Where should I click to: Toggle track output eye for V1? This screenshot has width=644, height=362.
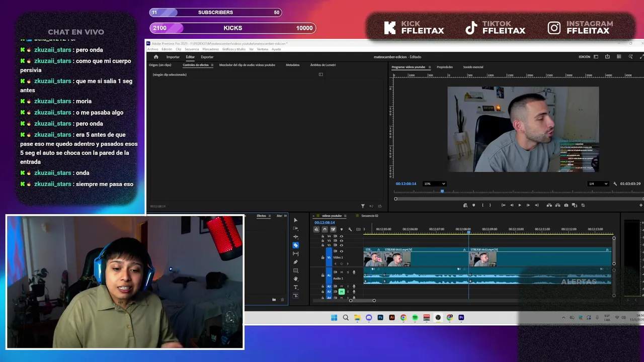(x=342, y=251)
